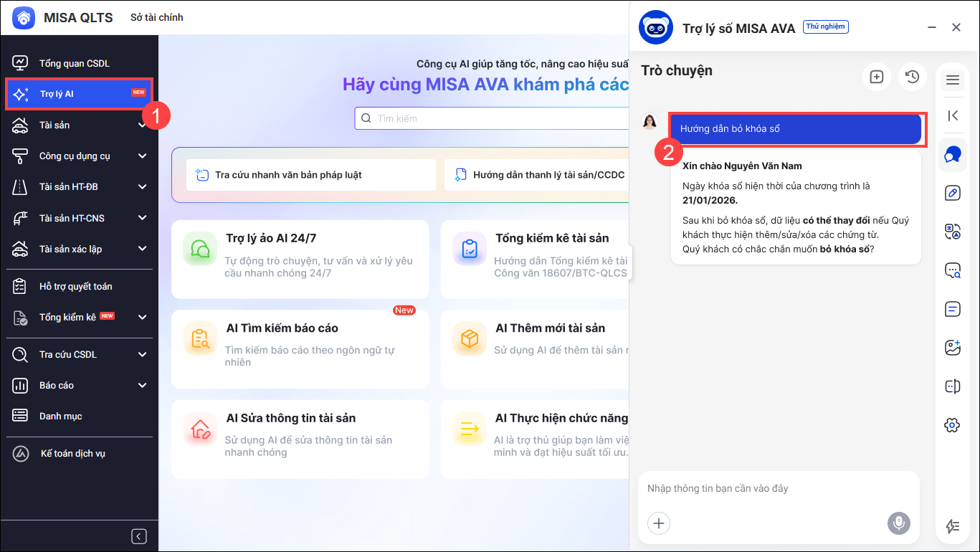This screenshot has height=552, width=980.
Task: Collapse the AVA tool rail arrow
Action: 953,115
